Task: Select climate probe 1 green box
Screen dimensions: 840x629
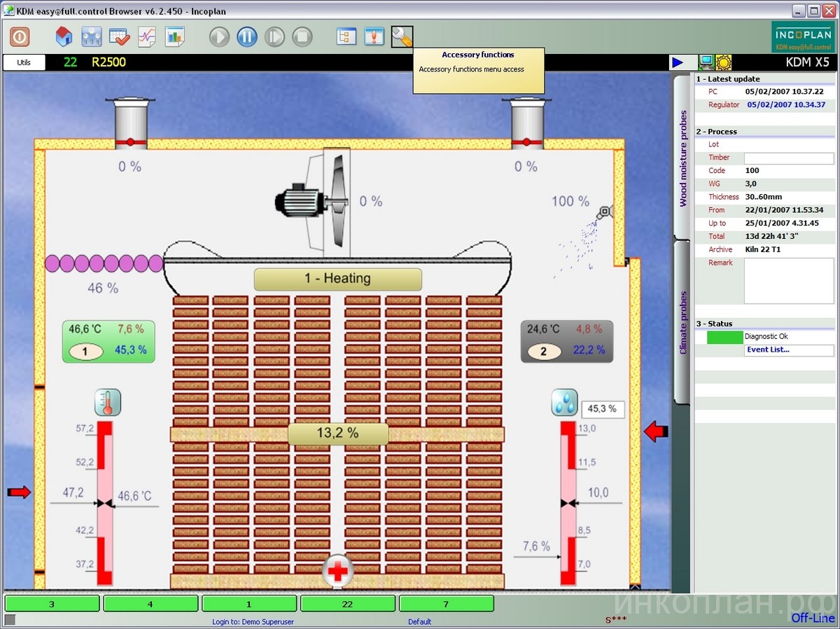Action: (x=108, y=342)
